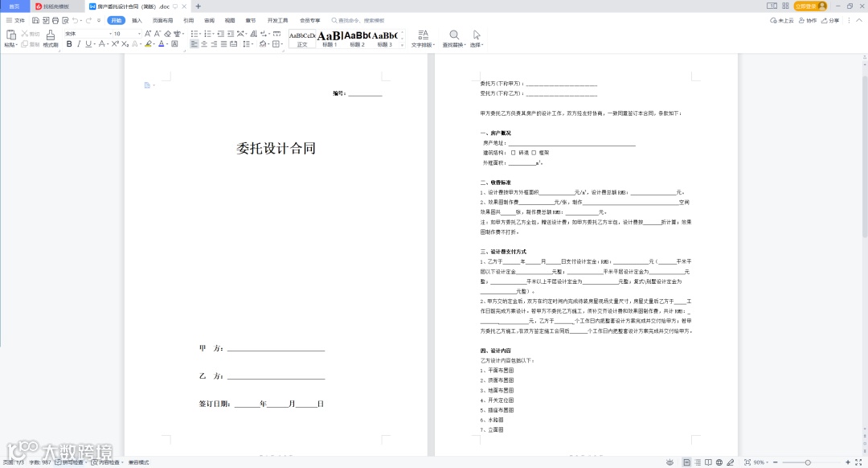Switch to the Home (首页) tab

(14, 6)
